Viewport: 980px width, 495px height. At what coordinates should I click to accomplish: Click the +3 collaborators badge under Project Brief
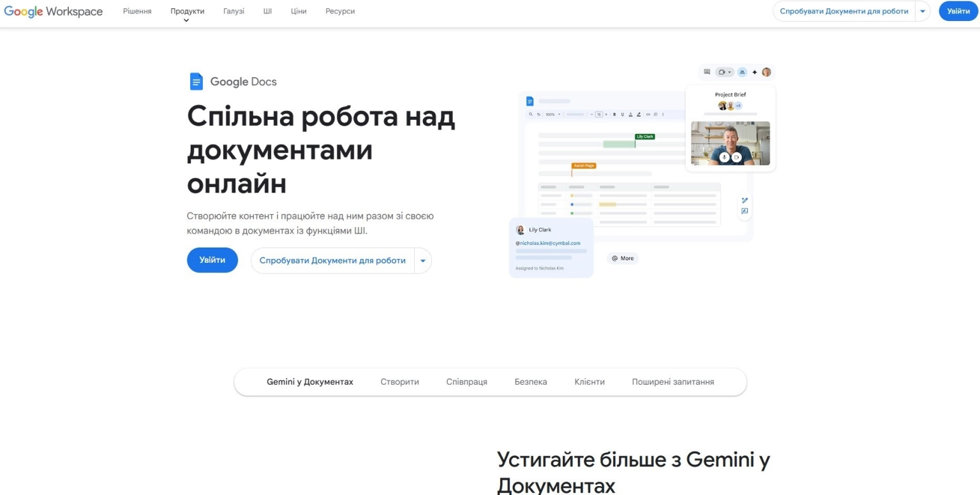click(x=738, y=105)
